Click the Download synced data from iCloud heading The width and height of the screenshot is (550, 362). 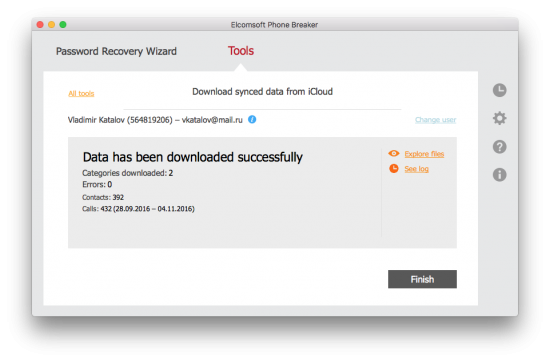[262, 92]
